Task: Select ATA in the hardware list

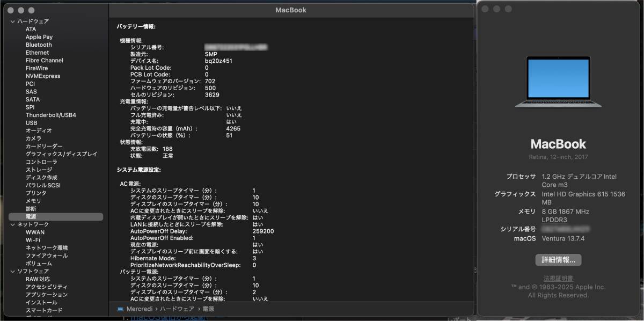Action: click(x=31, y=29)
